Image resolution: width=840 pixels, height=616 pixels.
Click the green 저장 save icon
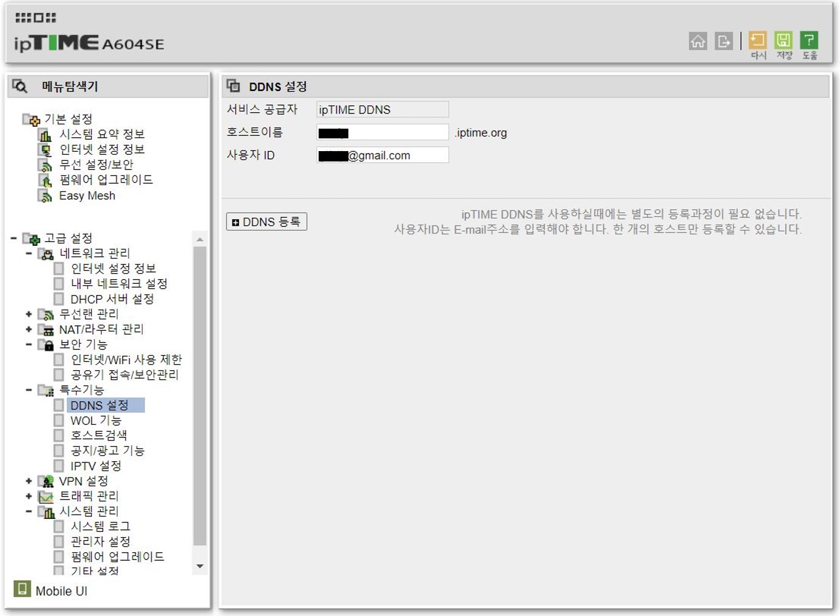coord(784,40)
